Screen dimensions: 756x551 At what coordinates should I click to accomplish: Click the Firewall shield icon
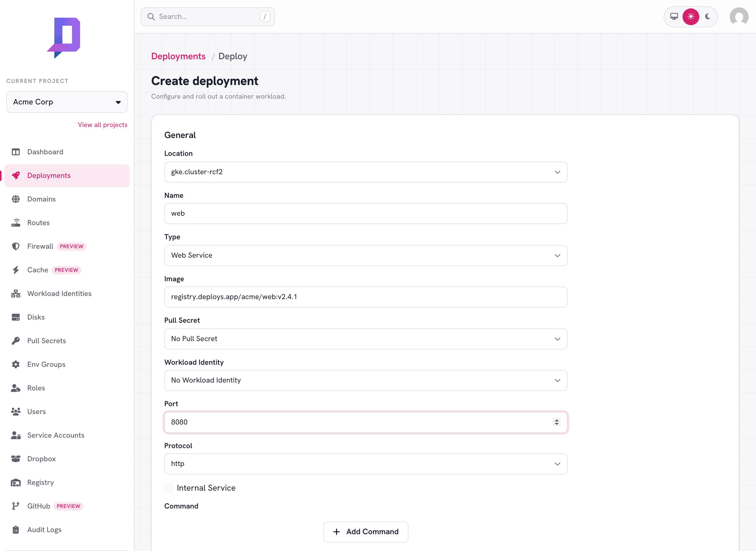(16, 246)
